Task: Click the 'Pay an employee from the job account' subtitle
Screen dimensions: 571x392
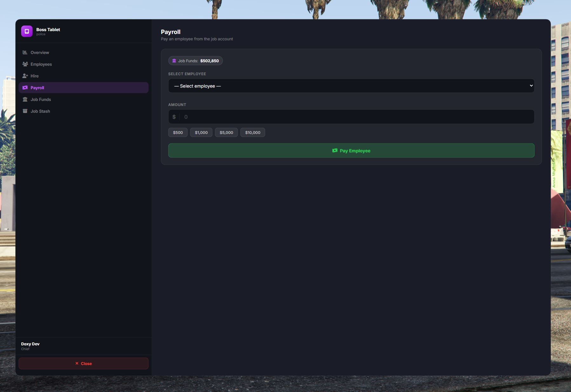Action: pyautogui.click(x=197, y=39)
